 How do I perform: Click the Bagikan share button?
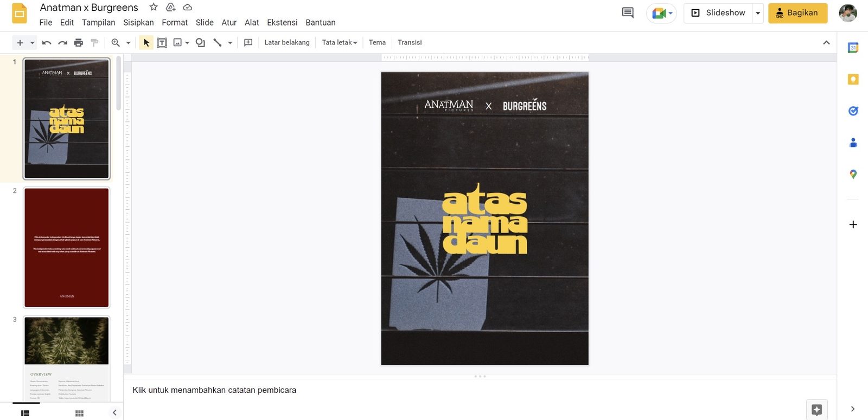798,13
